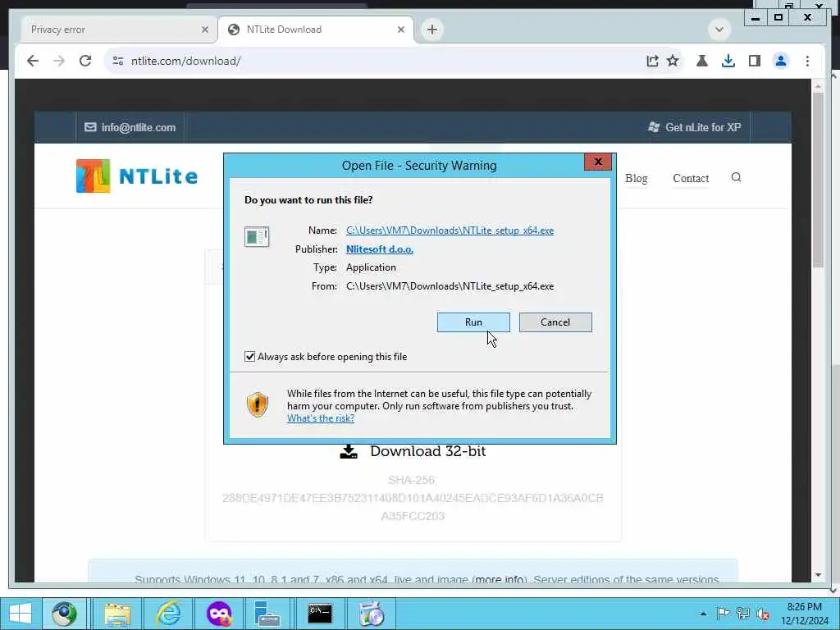Open the installer disc icon in taskbar

(372, 614)
